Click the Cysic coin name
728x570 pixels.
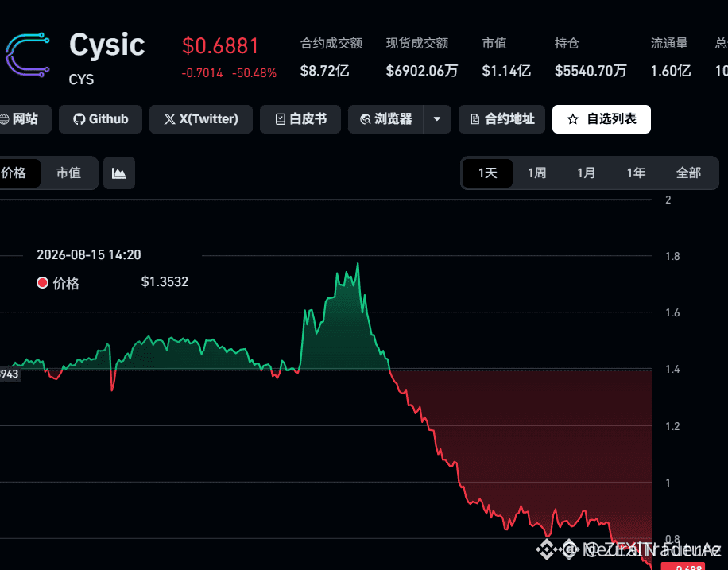pos(106,45)
